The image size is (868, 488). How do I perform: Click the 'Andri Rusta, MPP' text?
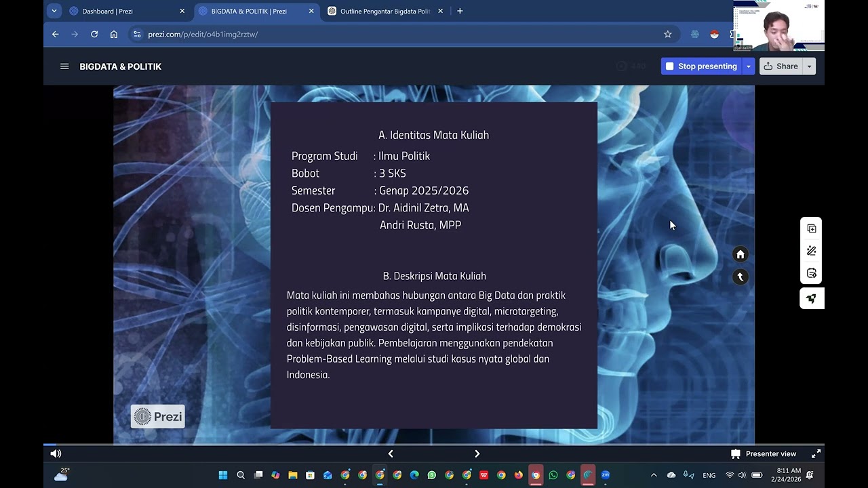420,225
